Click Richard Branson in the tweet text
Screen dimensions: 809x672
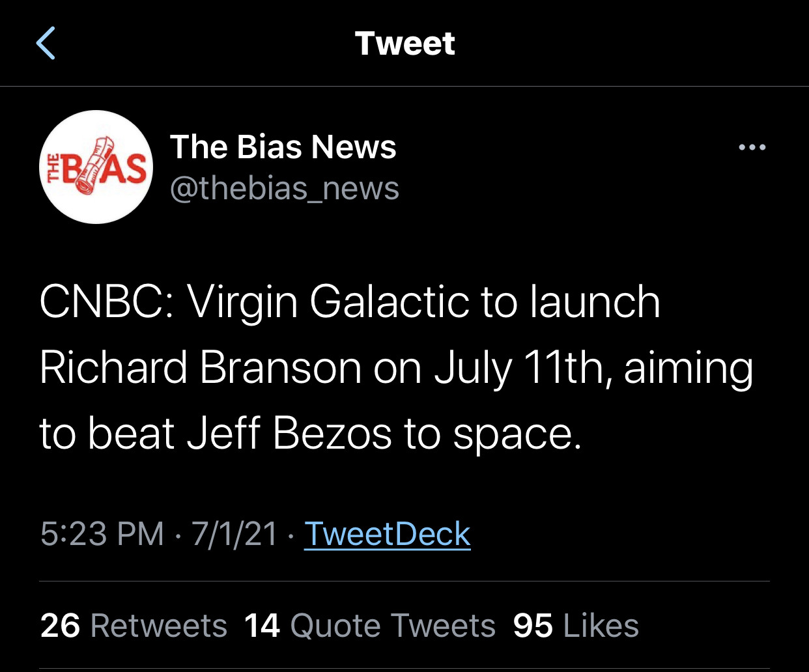(x=200, y=368)
